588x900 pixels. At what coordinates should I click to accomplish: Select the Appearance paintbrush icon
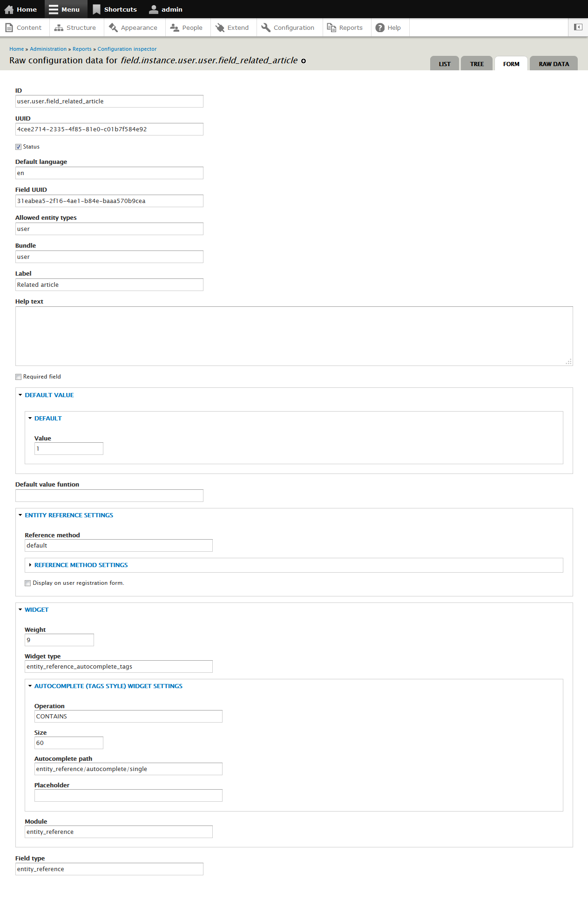[x=113, y=27]
